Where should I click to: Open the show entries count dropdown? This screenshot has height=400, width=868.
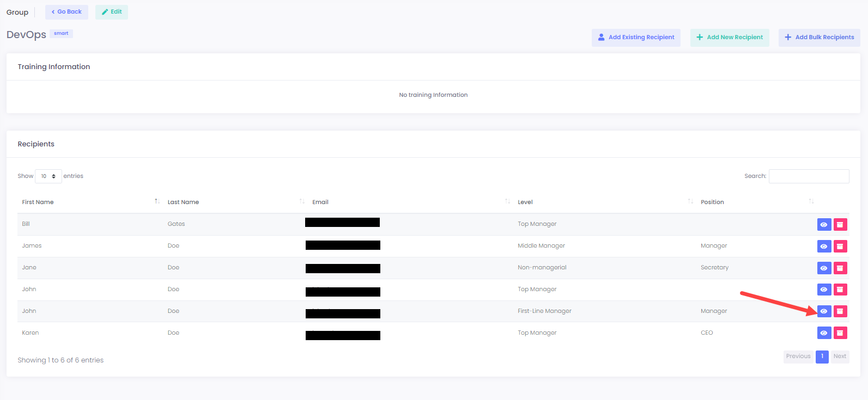click(48, 176)
